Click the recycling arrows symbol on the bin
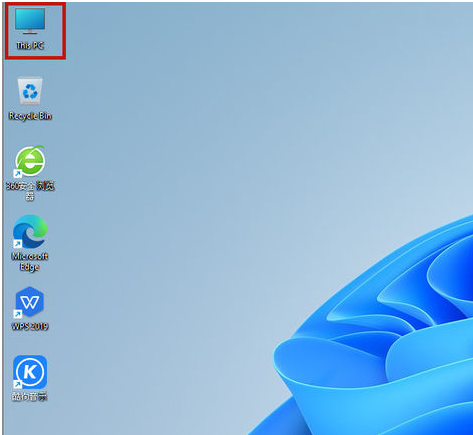 (x=30, y=91)
